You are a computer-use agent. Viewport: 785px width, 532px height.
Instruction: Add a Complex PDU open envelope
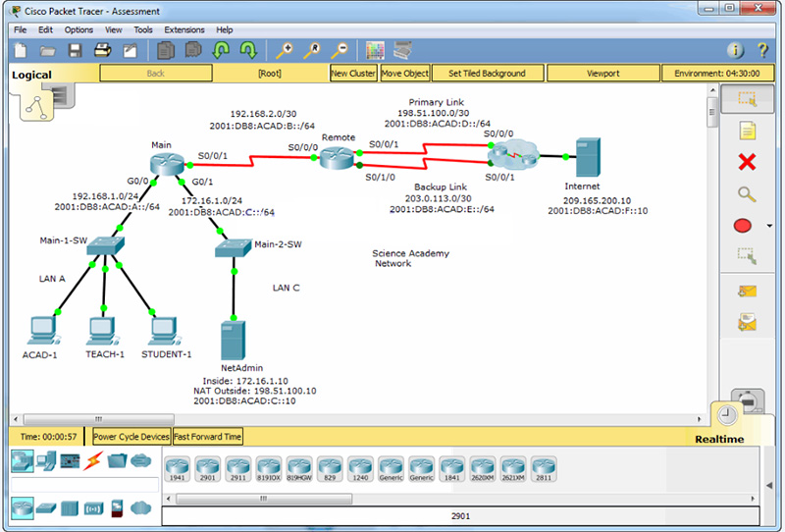click(x=747, y=323)
